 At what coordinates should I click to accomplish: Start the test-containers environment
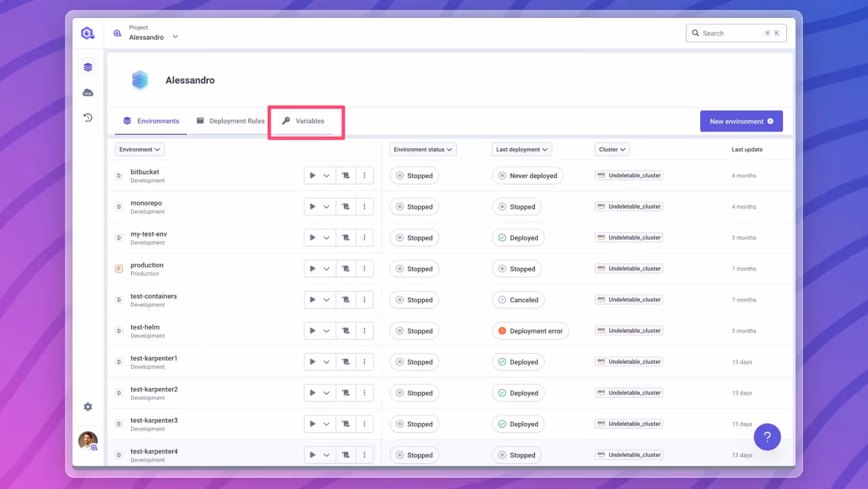click(x=313, y=300)
